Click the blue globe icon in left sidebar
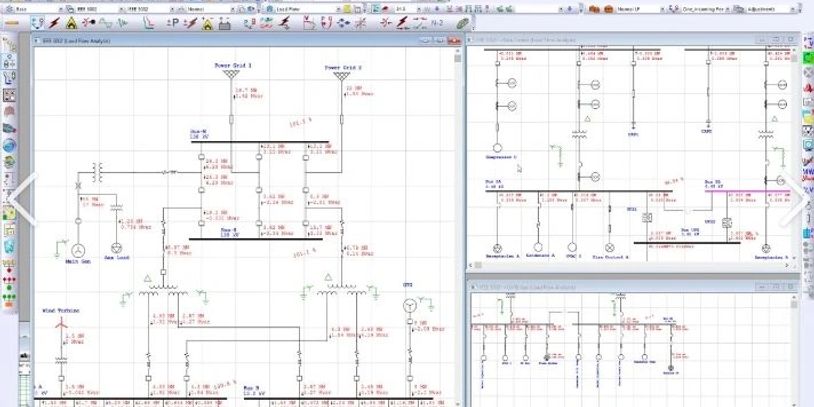This screenshot has height=407, width=814. [9, 145]
